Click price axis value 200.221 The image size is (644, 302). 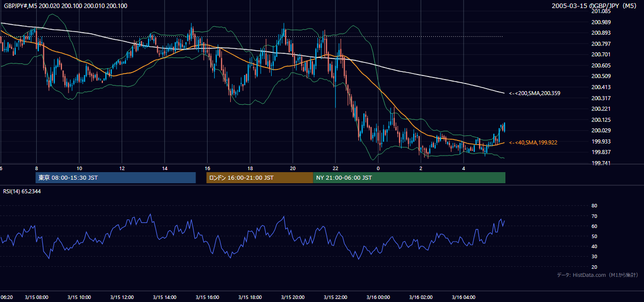pyautogui.click(x=601, y=109)
